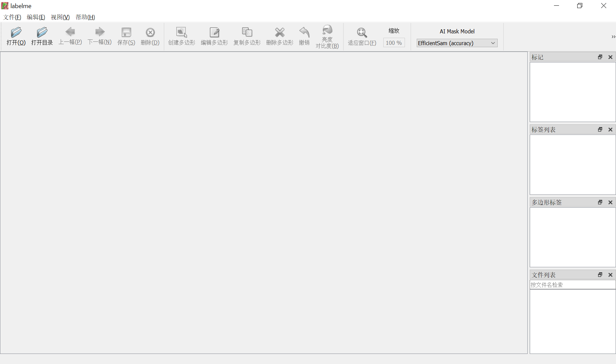Click the Delete file 删除 icon

(x=150, y=32)
